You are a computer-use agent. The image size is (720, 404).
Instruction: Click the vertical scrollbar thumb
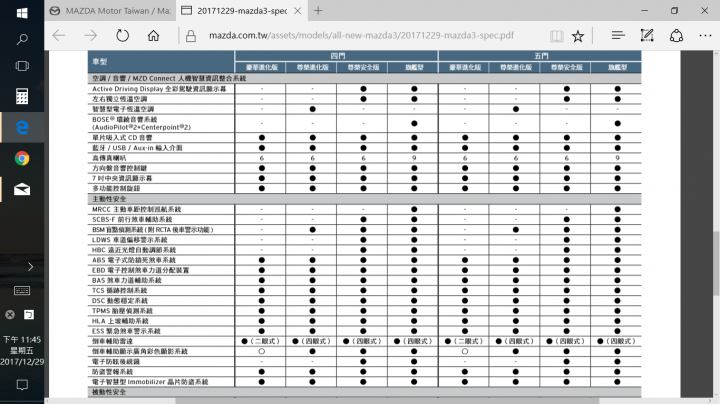[716, 263]
